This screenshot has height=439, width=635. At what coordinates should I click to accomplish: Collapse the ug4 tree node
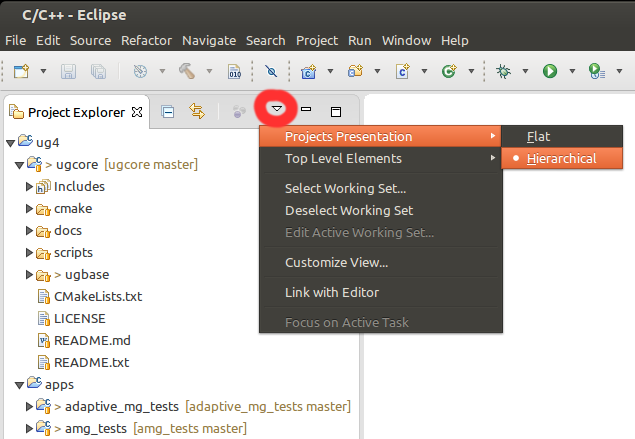[11, 143]
